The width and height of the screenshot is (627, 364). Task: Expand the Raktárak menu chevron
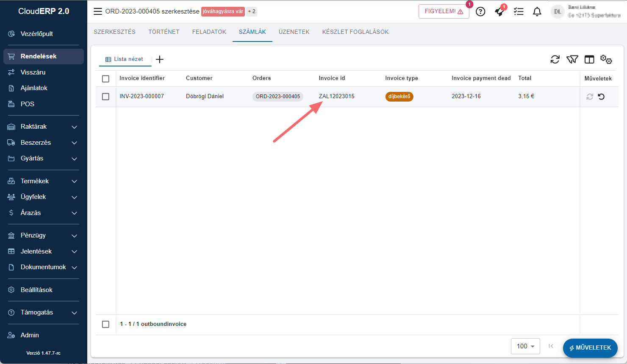(75, 127)
